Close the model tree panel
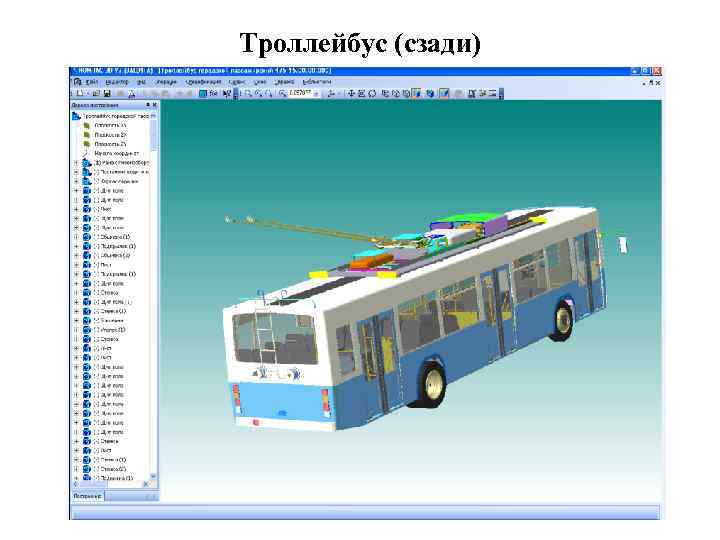 155,105
